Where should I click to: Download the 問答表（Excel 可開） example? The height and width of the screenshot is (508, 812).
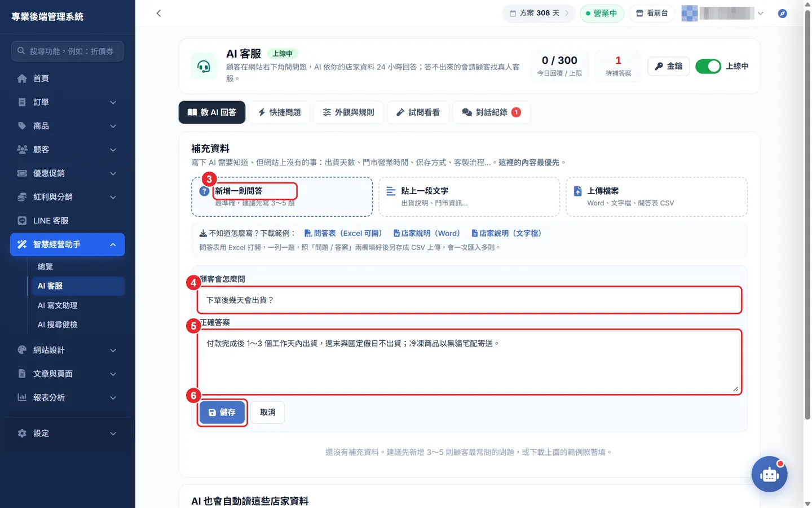(343, 233)
